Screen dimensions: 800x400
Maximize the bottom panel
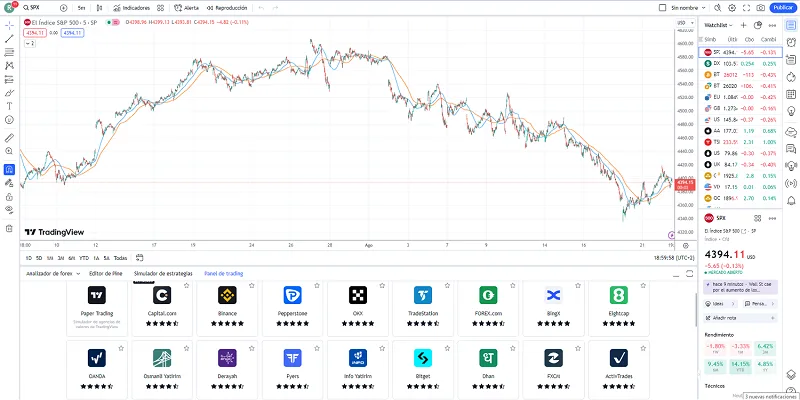pos(690,273)
